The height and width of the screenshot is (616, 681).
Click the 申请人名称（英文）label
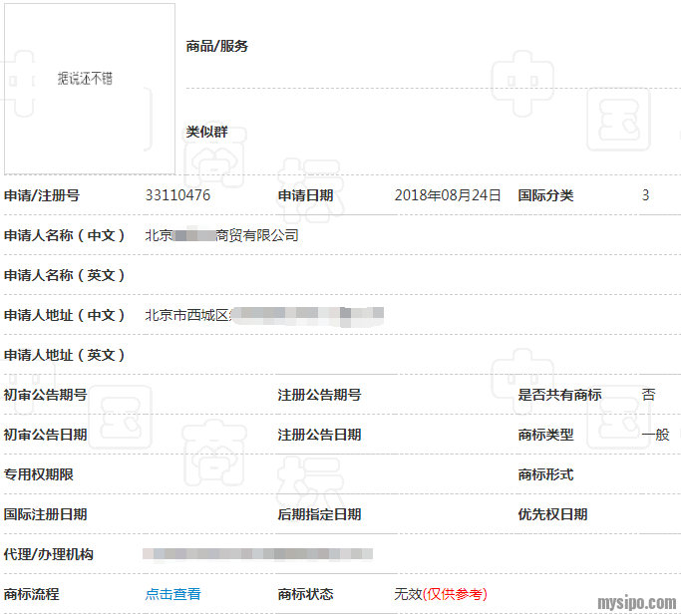(x=66, y=275)
